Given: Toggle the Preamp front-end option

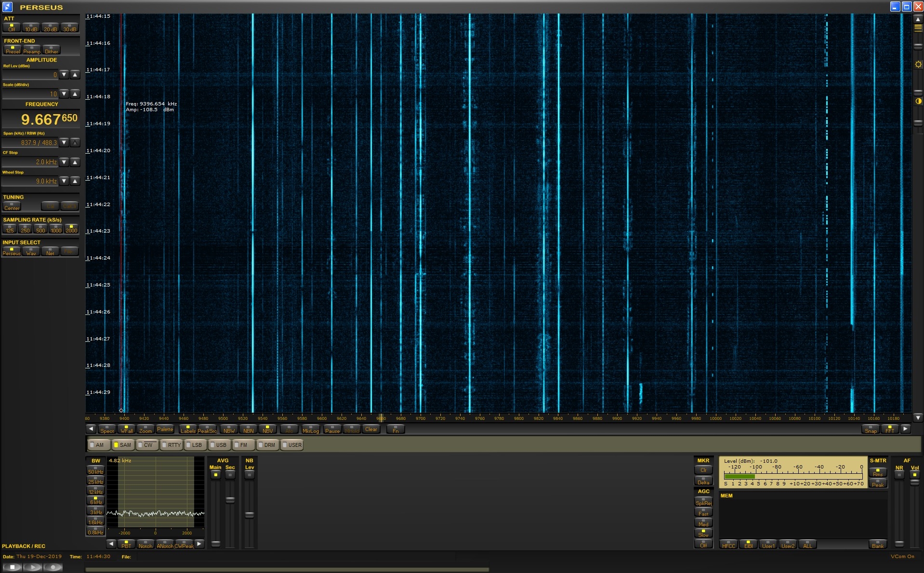Looking at the screenshot, I should tap(32, 50).
